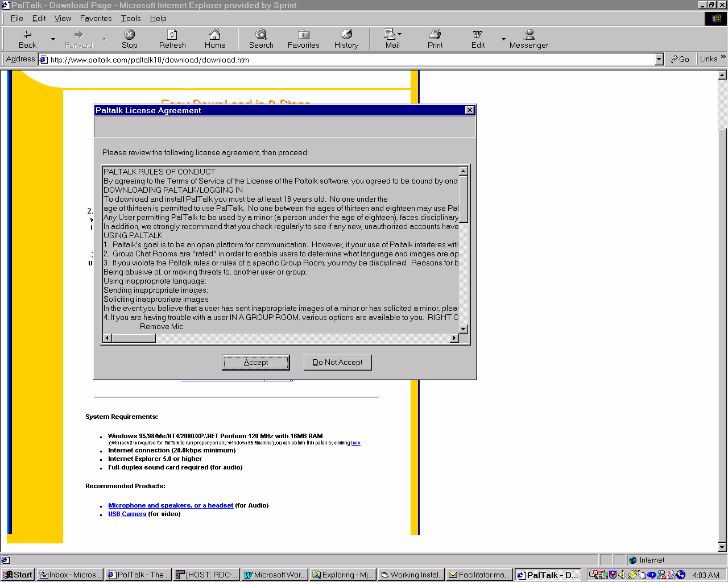Click 'Soliciting inappropriate images' license line
The height and width of the screenshot is (582, 728).
[x=156, y=299]
